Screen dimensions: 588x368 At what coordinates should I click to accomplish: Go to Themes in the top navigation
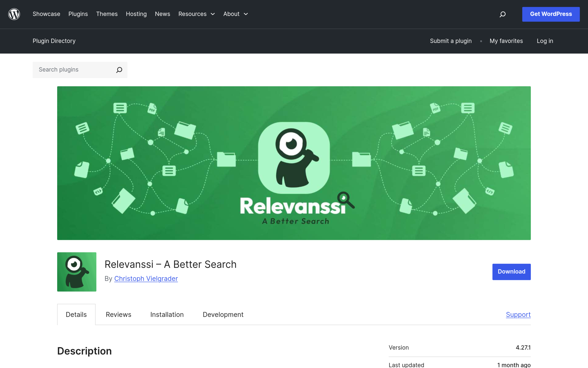point(107,14)
